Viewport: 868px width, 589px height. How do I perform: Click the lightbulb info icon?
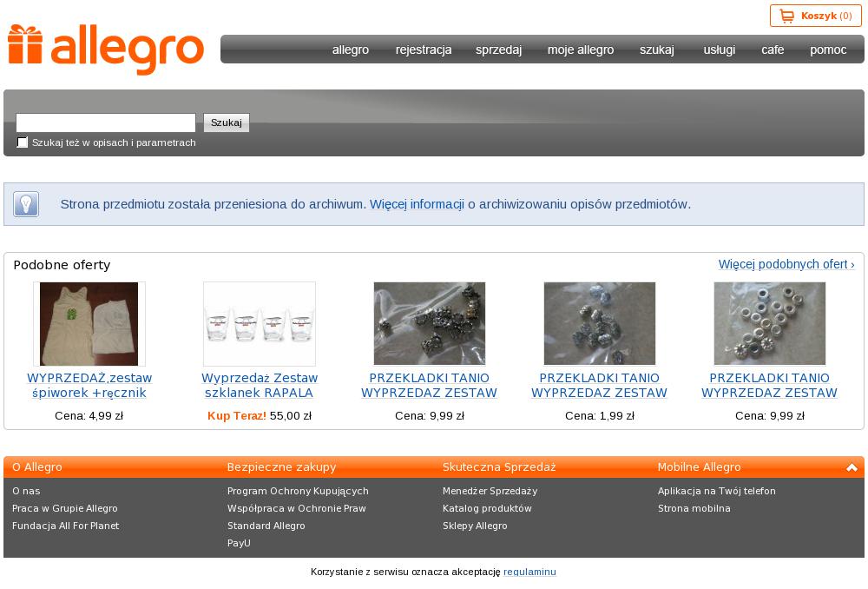click(25, 204)
